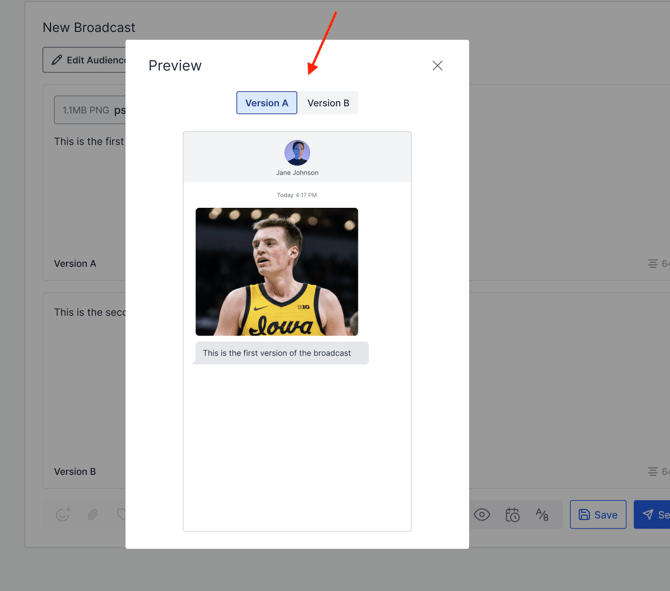Click the emoji picker icon
The image size is (670, 591).
[63, 515]
